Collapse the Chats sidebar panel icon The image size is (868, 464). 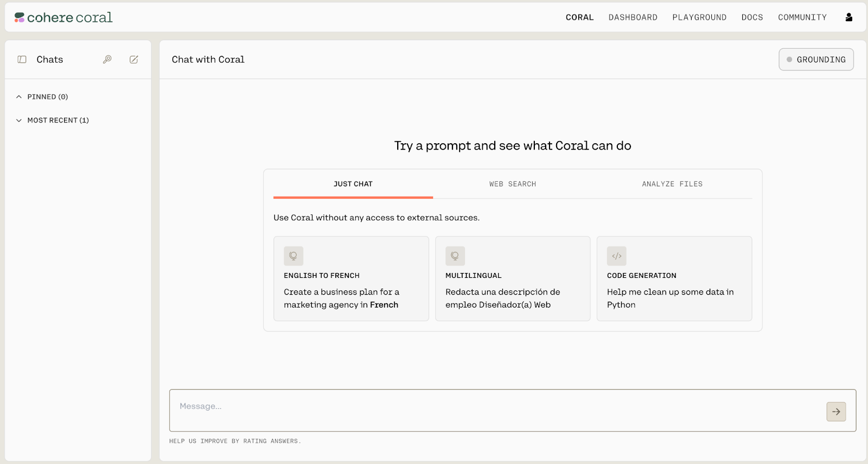22,60
